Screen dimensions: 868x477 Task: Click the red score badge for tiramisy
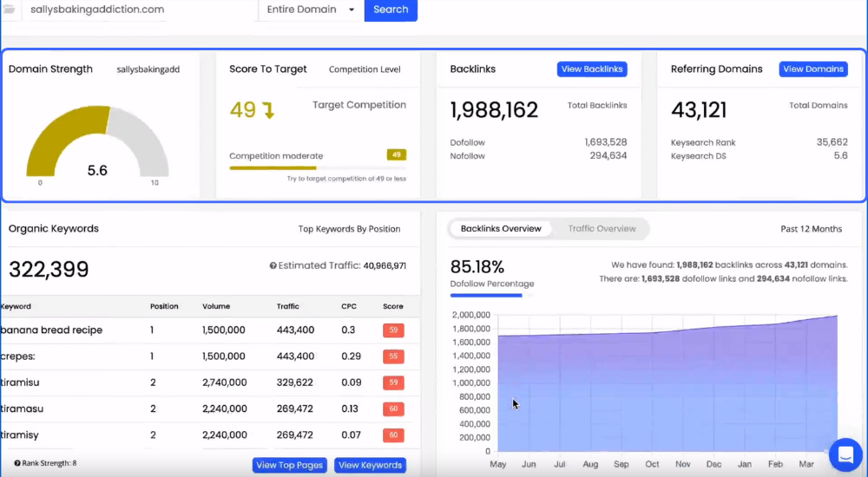(393, 435)
